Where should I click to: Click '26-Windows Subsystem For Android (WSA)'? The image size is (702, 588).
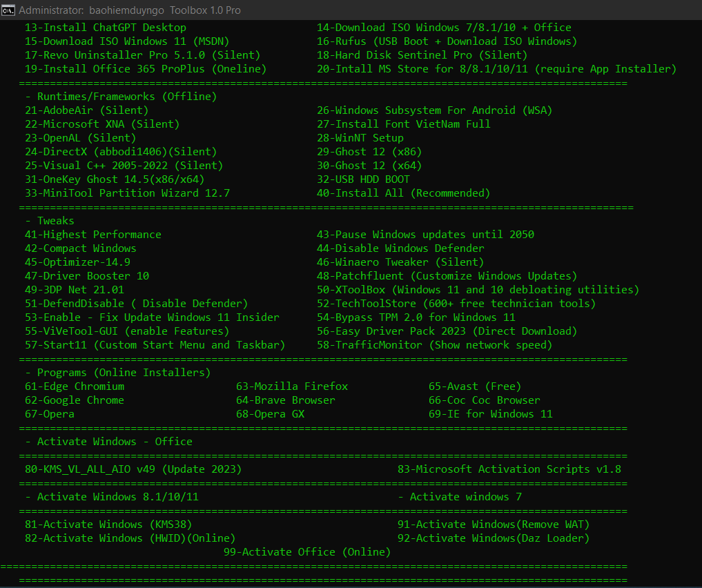(434, 110)
